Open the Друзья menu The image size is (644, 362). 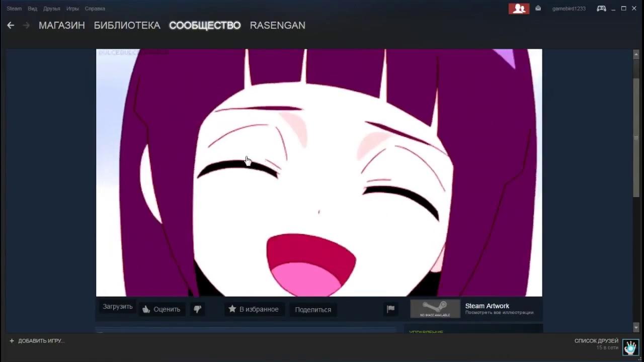coord(52,9)
